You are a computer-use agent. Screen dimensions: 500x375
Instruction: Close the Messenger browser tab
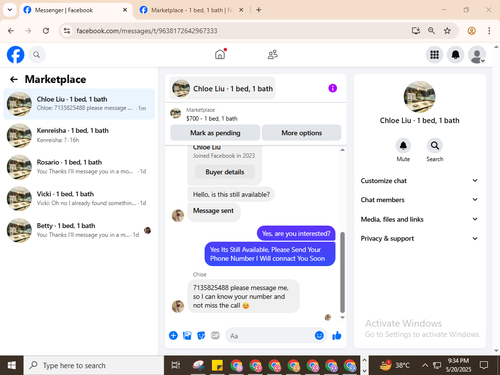point(125,10)
